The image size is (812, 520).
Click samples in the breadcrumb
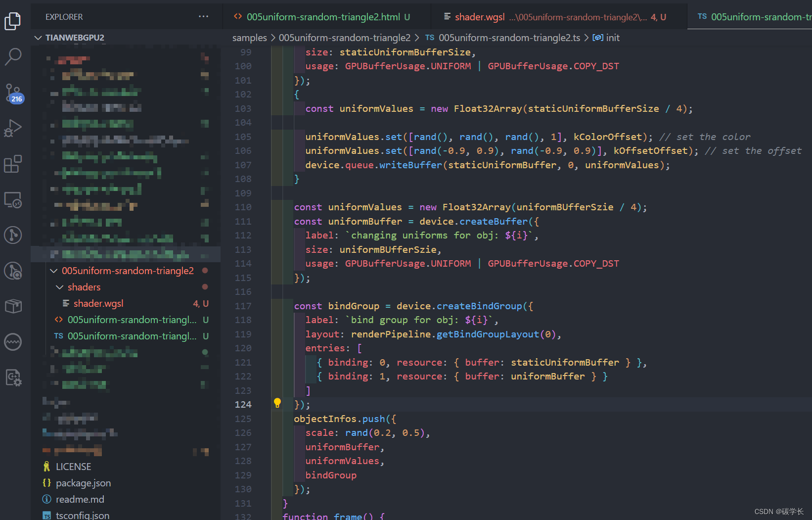[x=249, y=38]
